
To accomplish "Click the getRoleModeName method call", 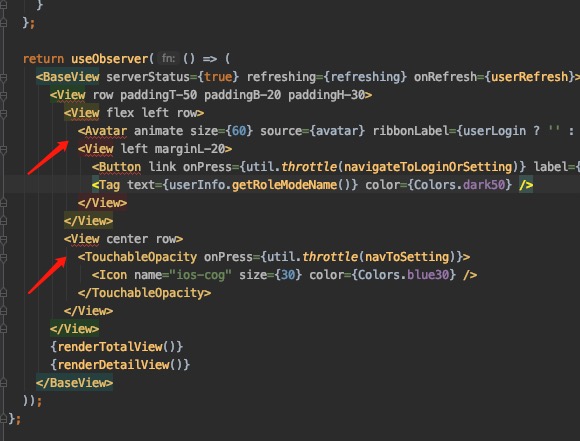I will coord(284,185).
